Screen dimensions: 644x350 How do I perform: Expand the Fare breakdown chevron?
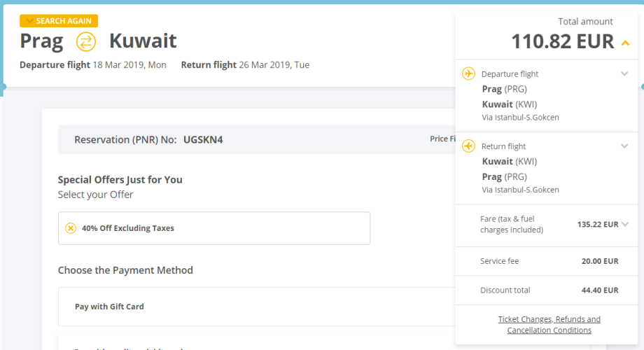tap(625, 224)
